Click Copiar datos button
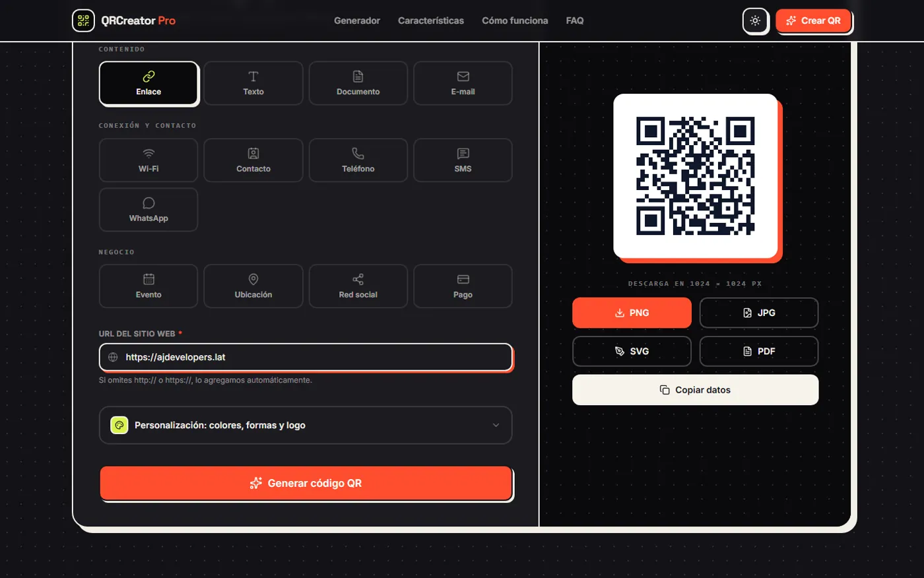 [x=695, y=390]
